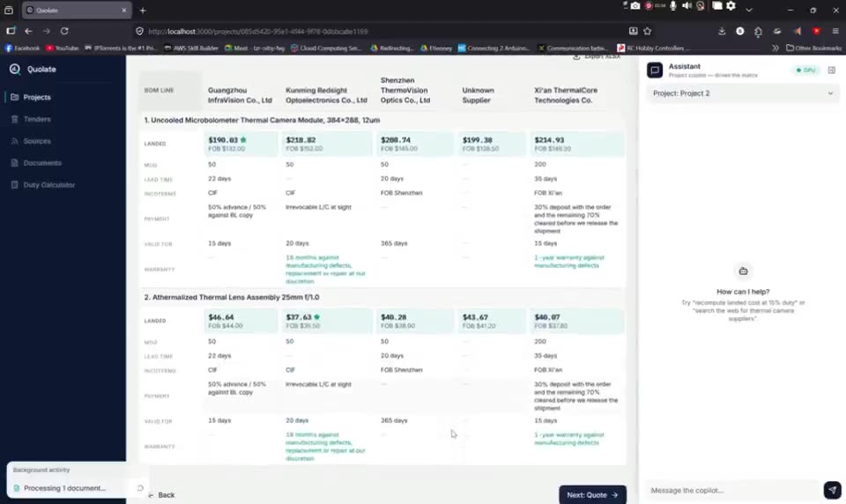Open Other Bookmarks folder
The height and width of the screenshot is (504, 846).
click(813, 48)
